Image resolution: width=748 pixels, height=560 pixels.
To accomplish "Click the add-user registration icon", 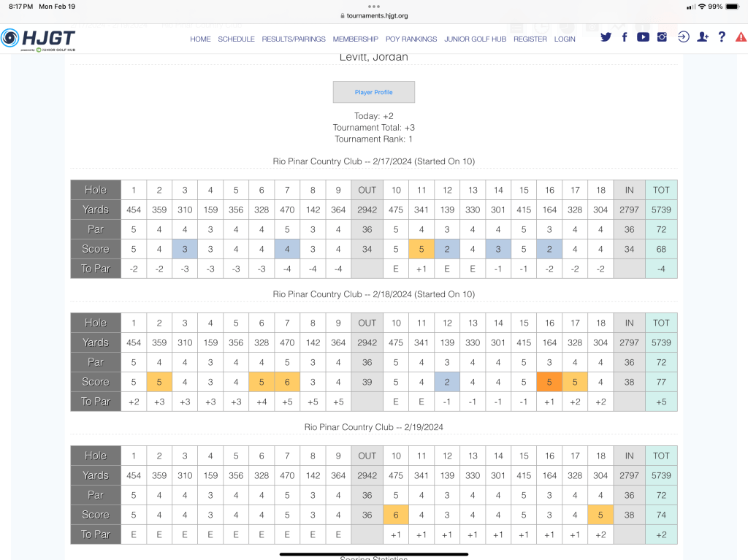I will click(x=703, y=37).
